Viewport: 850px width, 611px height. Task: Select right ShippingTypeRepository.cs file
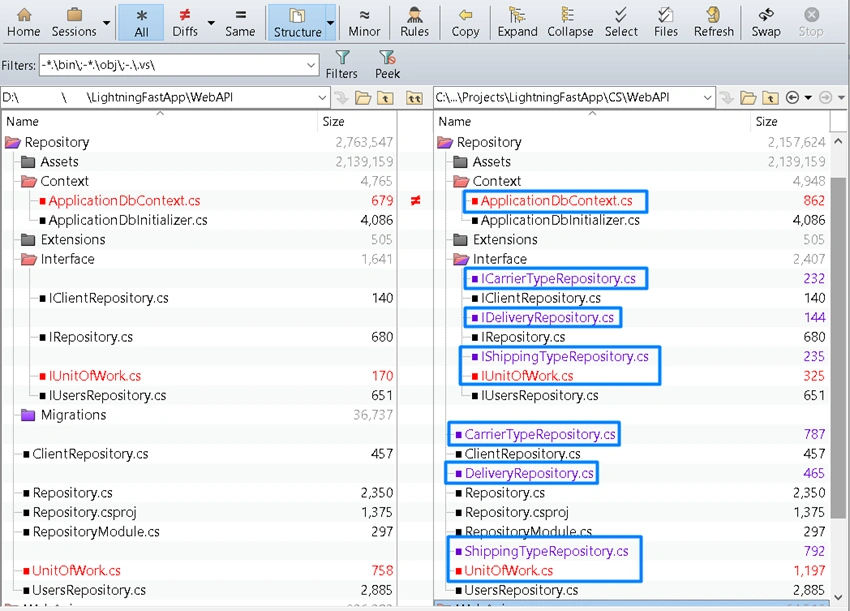pos(546,551)
